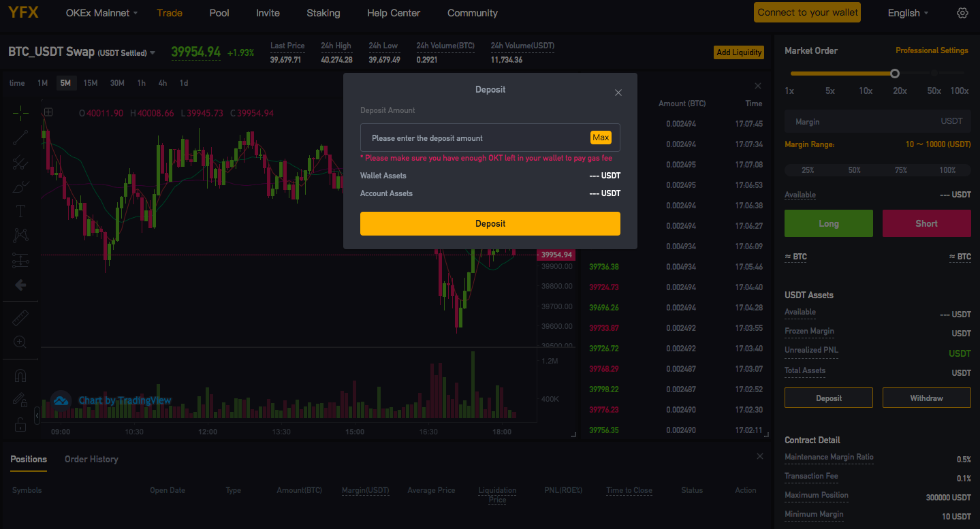Go to the Staking menu item

[323, 13]
